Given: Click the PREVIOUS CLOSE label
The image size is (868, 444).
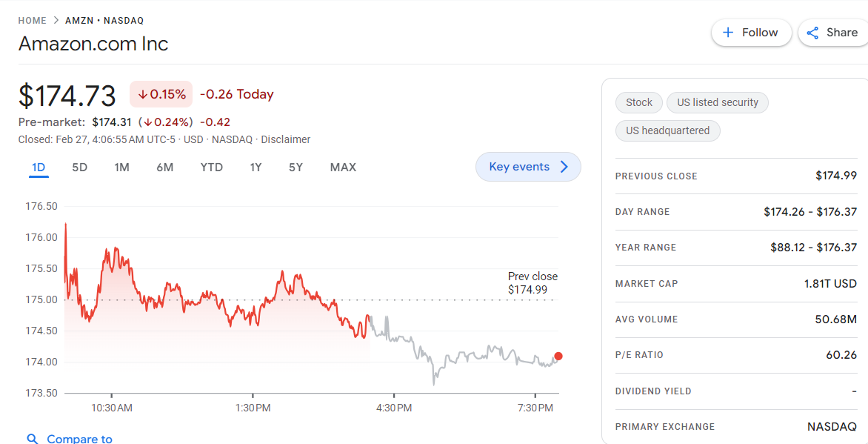Looking at the screenshot, I should coord(656,176).
